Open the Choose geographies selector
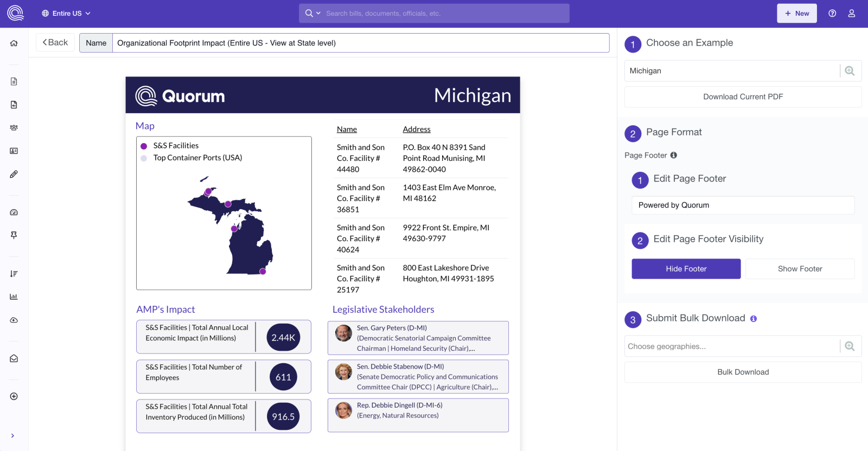 (x=732, y=346)
